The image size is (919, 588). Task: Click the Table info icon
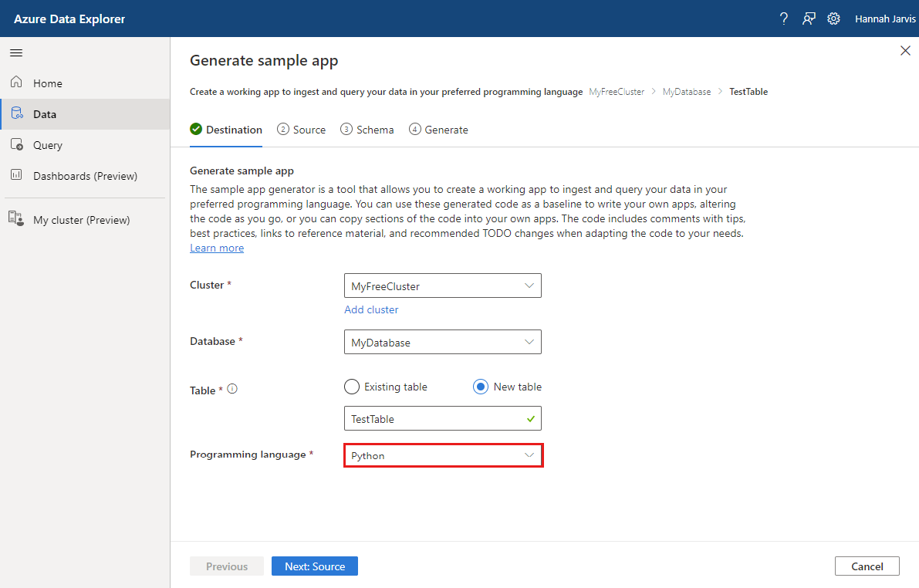[x=232, y=390]
